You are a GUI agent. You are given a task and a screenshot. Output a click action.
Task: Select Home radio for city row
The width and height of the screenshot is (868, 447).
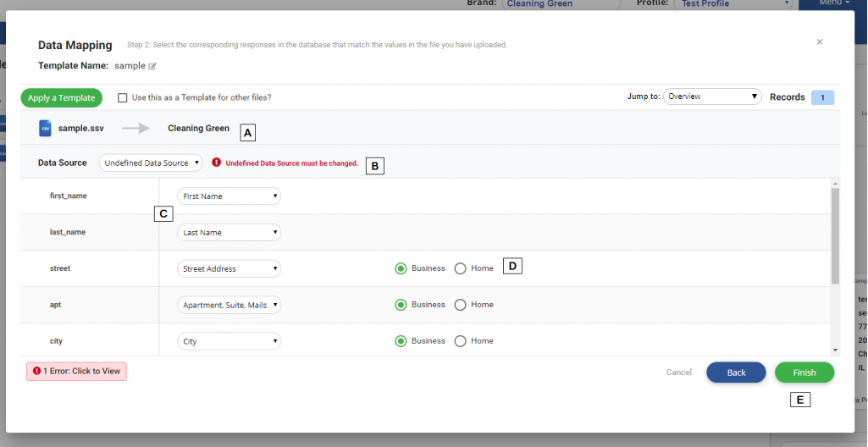pos(461,341)
